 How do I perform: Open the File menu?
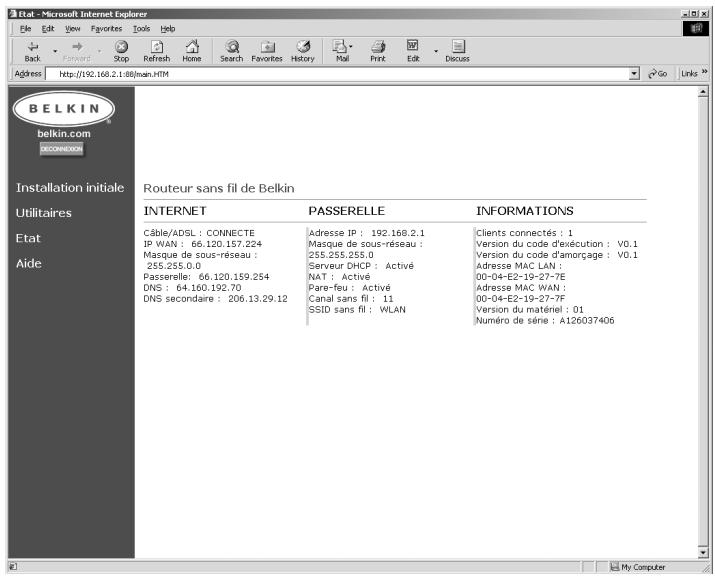[x=26, y=29]
